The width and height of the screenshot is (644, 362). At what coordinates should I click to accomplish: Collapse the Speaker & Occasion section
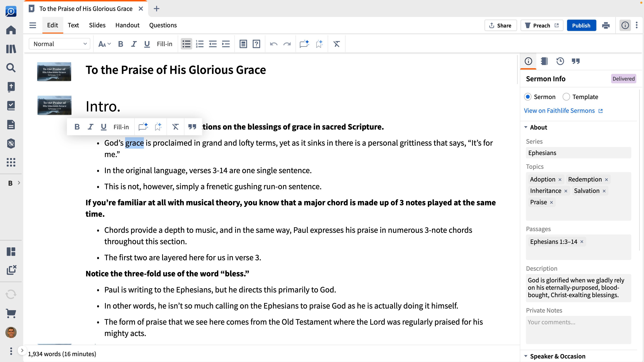pos(526,356)
